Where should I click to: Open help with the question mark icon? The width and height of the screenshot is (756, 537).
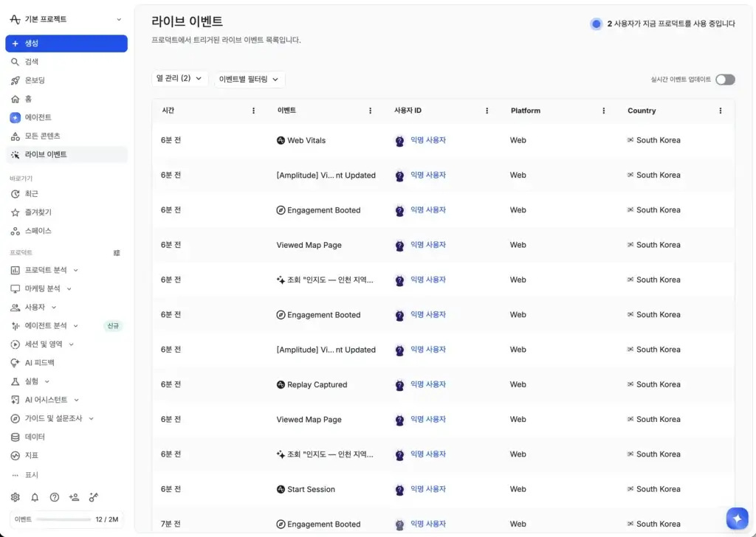click(55, 497)
